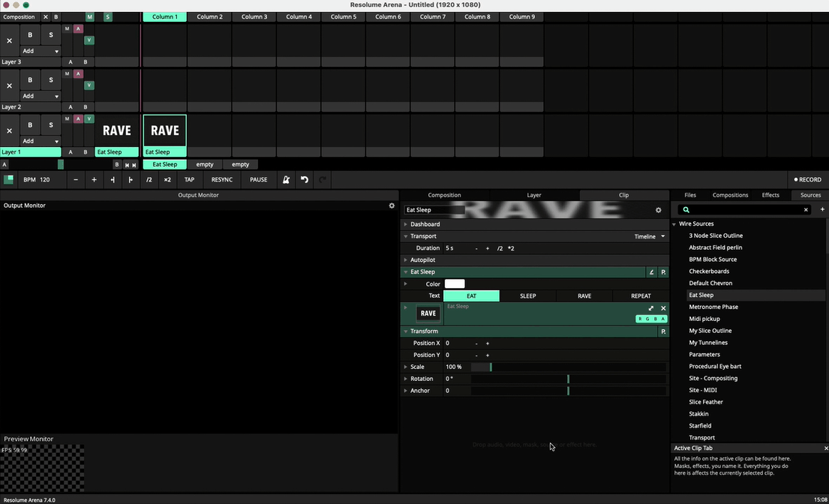Click the add plus icon beside the search
Viewport: 829px width, 504px height.
pos(822,210)
